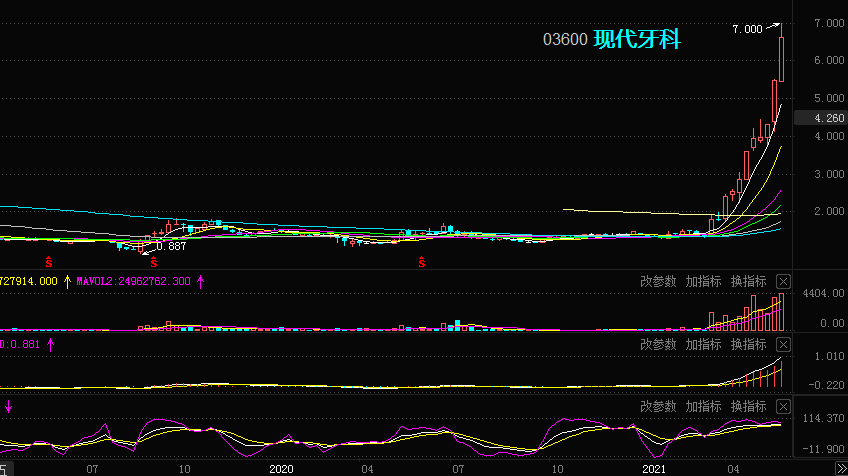The height and width of the screenshot is (476, 848).
Task: Click the 7.000 high price annotation
Action: click(747, 29)
